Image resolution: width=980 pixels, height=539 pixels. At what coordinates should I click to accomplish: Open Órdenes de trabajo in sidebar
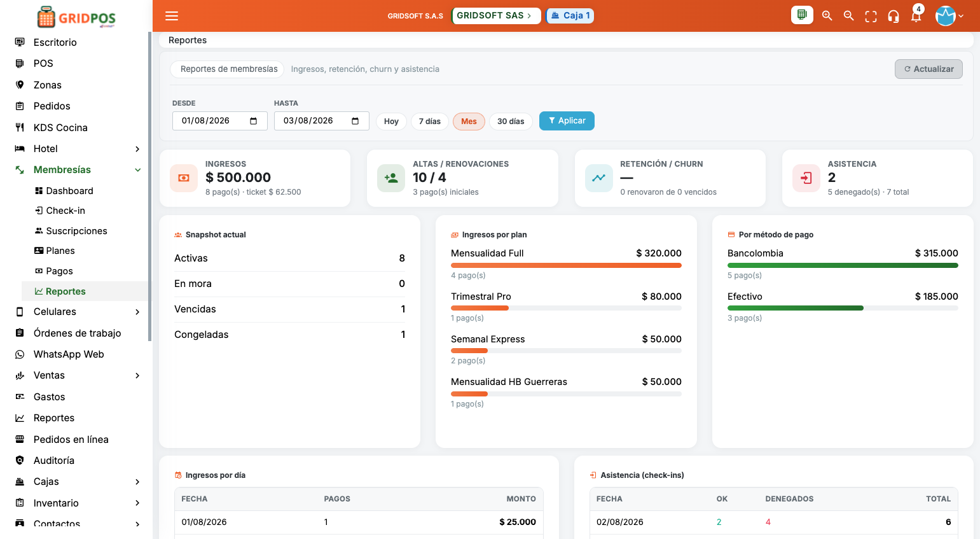coord(77,333)
